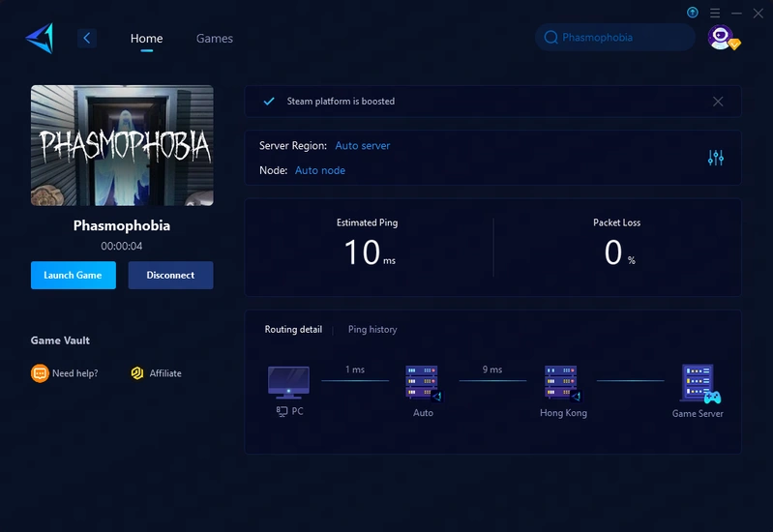
Task: Click the app logo in top-left corner
Action: pyautogui.click(x=40, y=38)
